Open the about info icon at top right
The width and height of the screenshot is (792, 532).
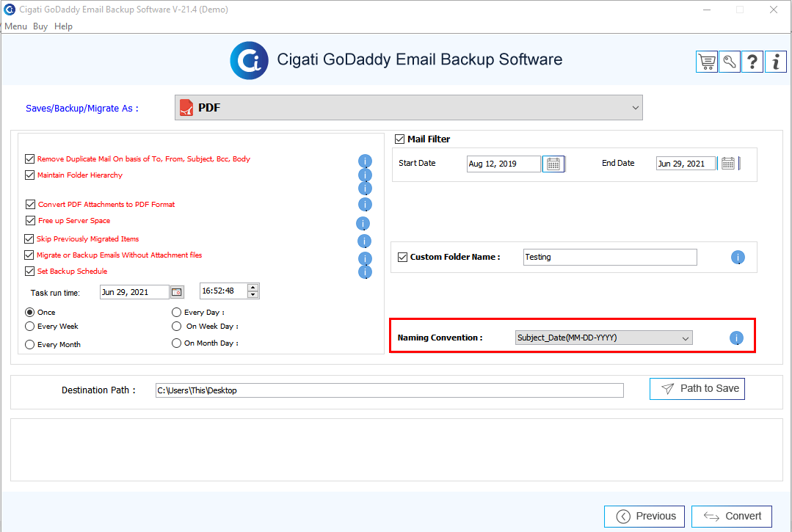point(776,62)
